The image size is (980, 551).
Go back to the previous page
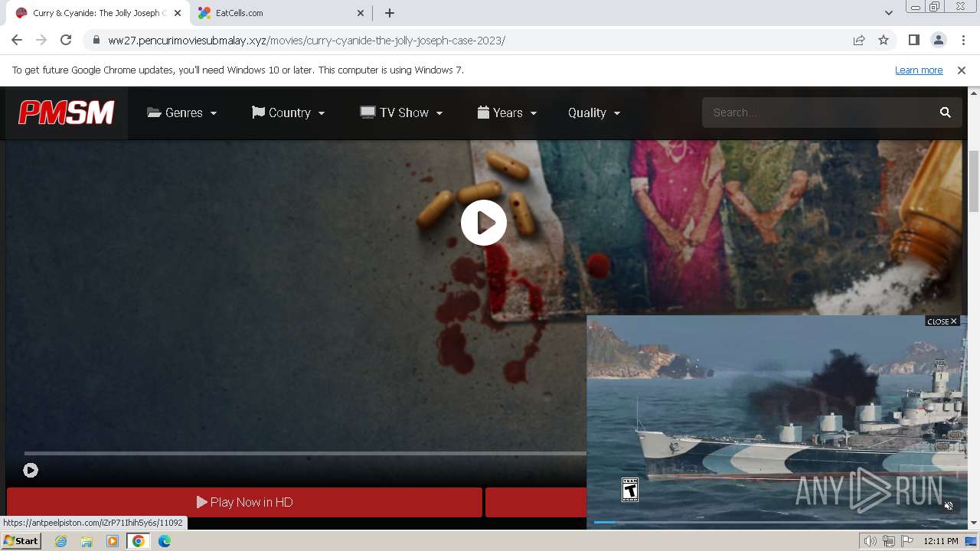point(17,40)
